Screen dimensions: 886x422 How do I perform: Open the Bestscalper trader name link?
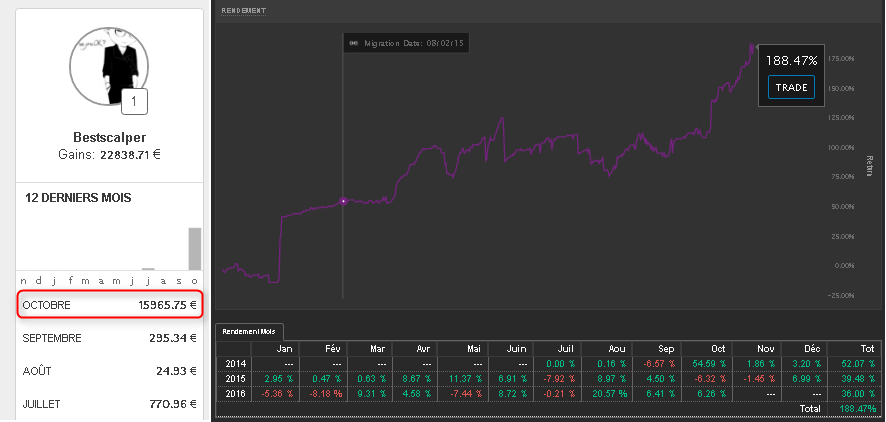point(109,137)
